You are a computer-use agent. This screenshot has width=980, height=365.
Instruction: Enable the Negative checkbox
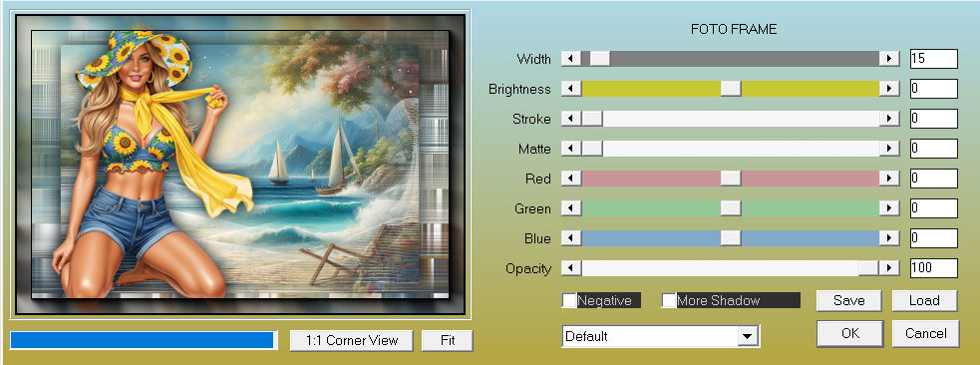[569, 300]
